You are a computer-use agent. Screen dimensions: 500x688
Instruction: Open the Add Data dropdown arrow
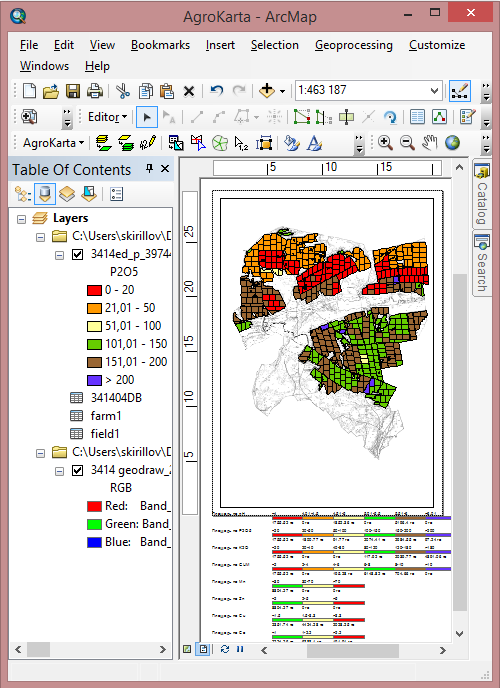tap(282, 91)
